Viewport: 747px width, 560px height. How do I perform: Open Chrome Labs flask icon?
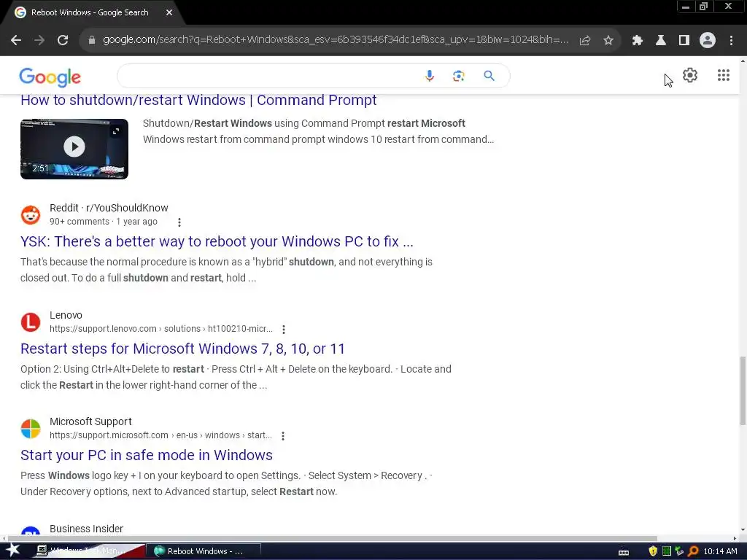pos(661,41)
